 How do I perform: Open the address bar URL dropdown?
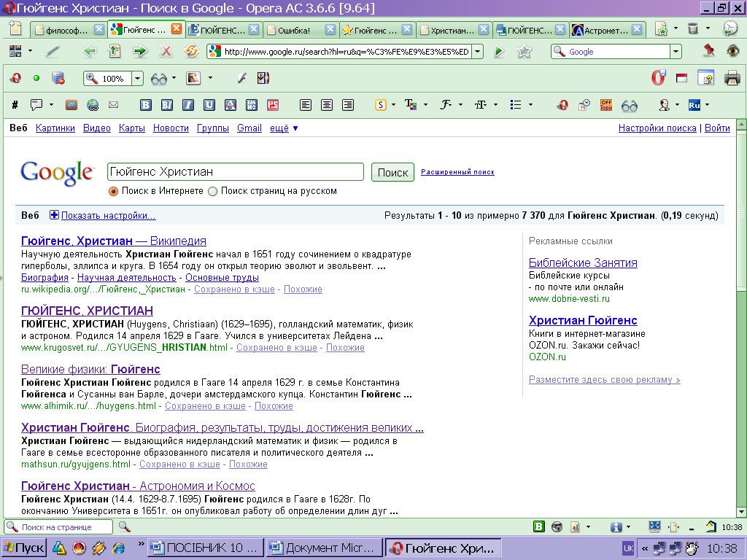click(477, 52)
